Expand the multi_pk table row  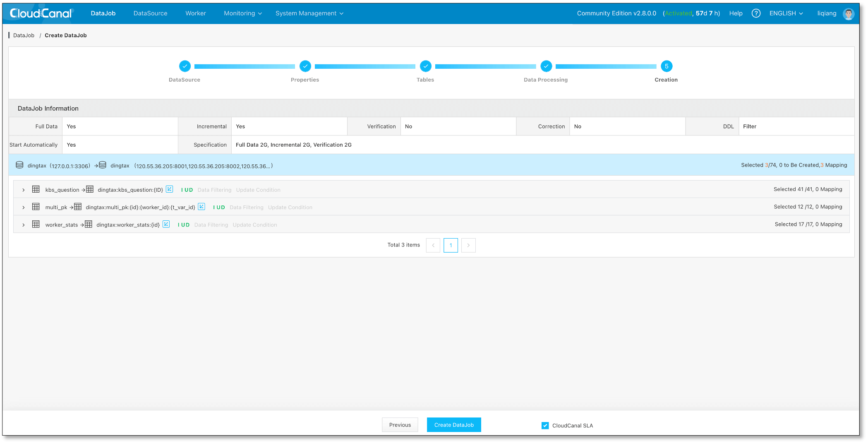[23, 207]
